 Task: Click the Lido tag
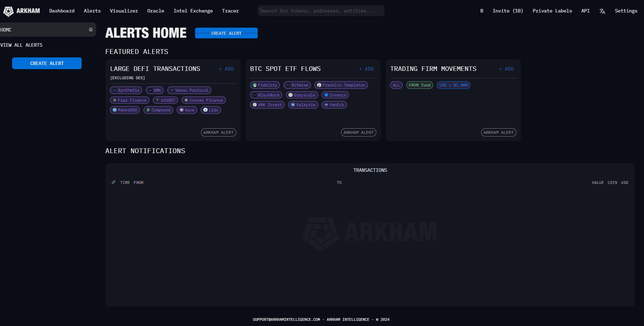(x=211, y=110)
